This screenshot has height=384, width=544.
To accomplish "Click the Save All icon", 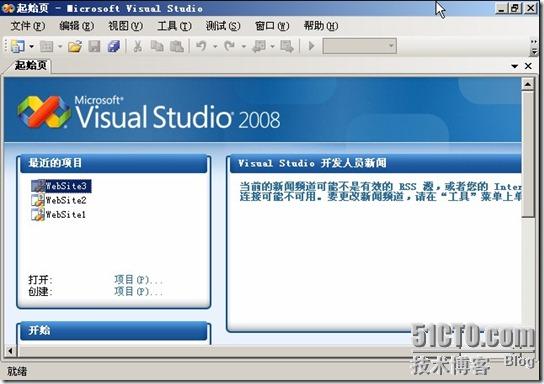I will [113, 46].
